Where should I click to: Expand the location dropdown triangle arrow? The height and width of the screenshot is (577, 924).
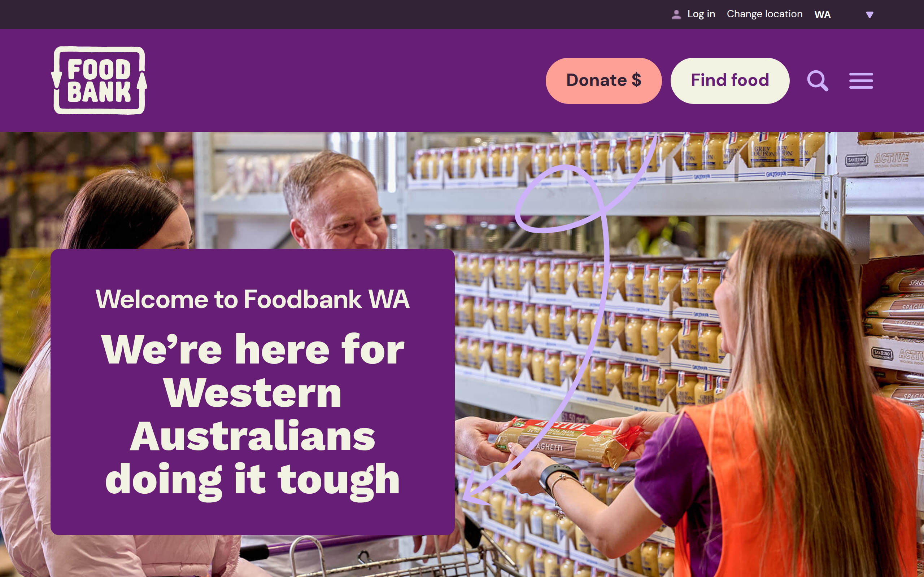click(x=869, y=15)
